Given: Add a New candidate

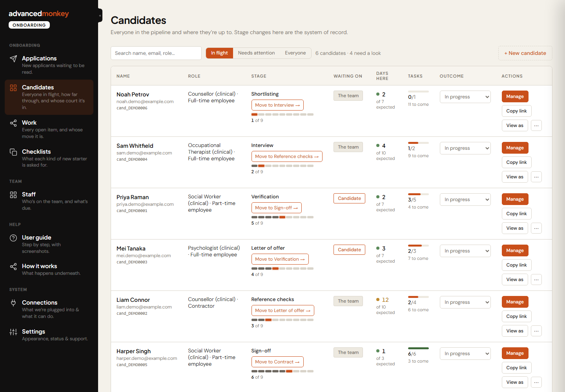Looking at the screenshot, I should tap(525, 53).
